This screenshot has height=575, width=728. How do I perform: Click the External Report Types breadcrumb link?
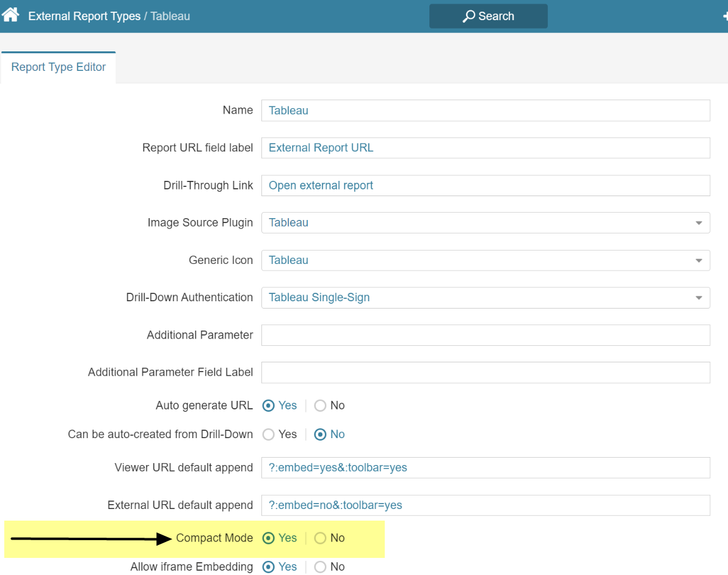coord(84,16)
